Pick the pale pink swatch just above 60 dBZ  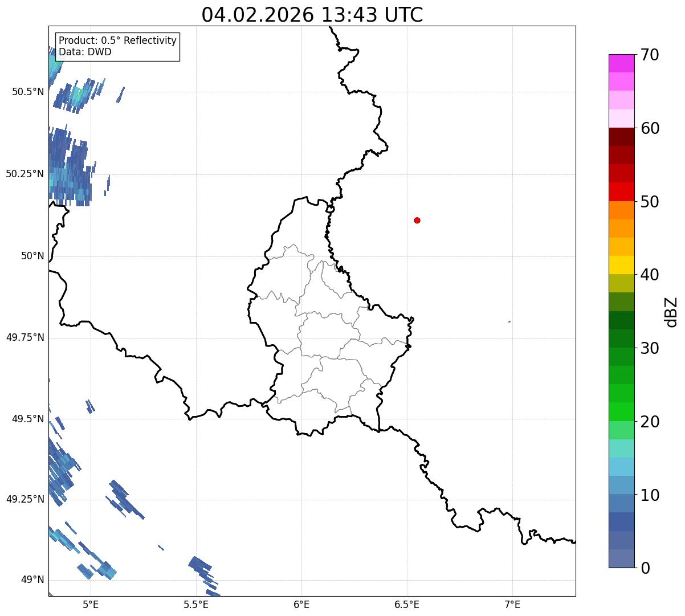[x=621, y=119]
